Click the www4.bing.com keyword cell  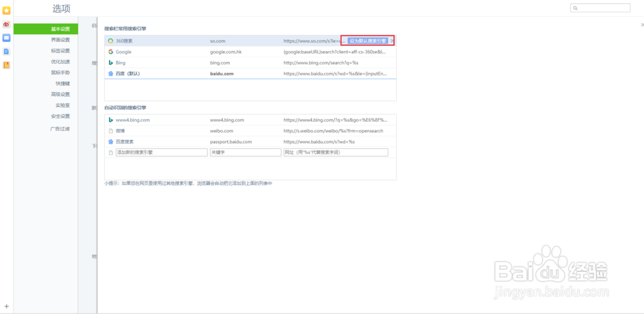click(227, 120)
